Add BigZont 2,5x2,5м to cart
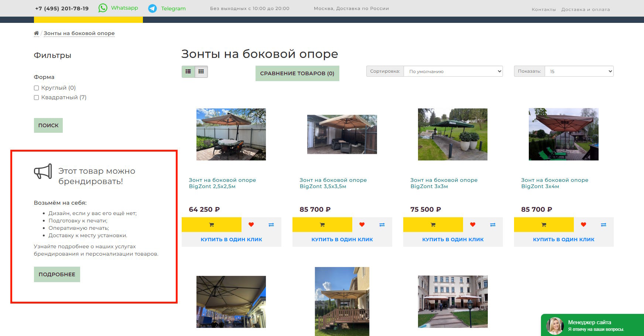Viewport: 644px width, 336px height. coord(211,225)
